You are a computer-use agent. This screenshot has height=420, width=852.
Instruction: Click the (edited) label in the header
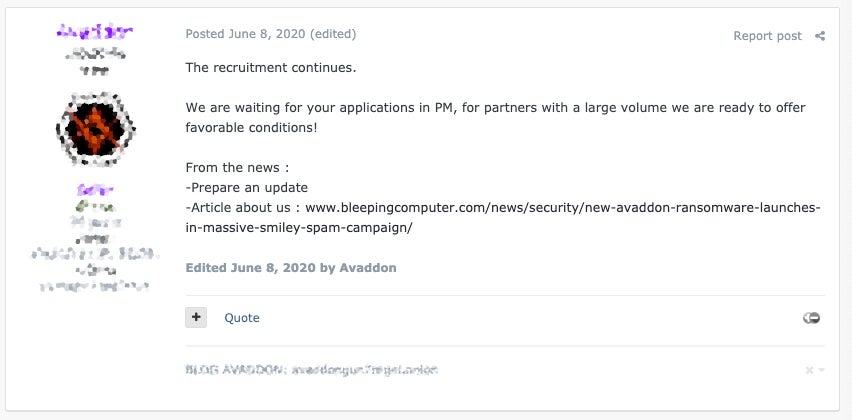click(333, 34)
